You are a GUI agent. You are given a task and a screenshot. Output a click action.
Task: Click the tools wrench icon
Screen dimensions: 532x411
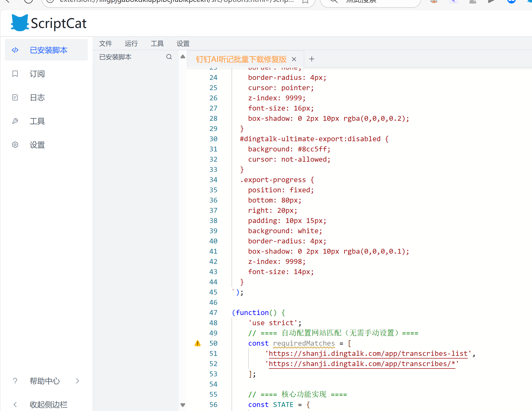point(15,121)
